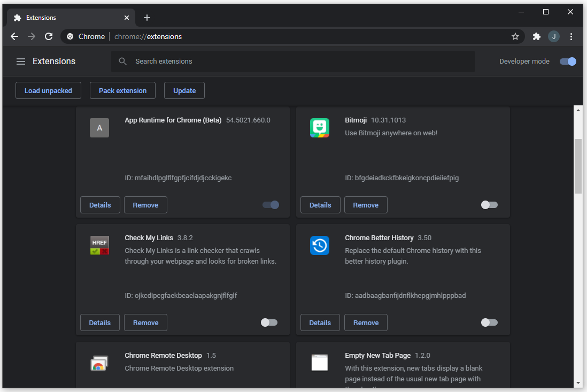587x392 pixels.
Task: Disable Developer mode toggle
Action: click(568, 62)
